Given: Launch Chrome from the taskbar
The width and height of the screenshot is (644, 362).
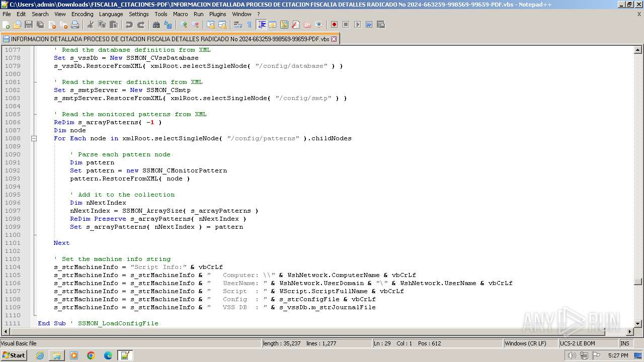Looking at the screenshot, I should pyautogui.click(x=91, y=355).
